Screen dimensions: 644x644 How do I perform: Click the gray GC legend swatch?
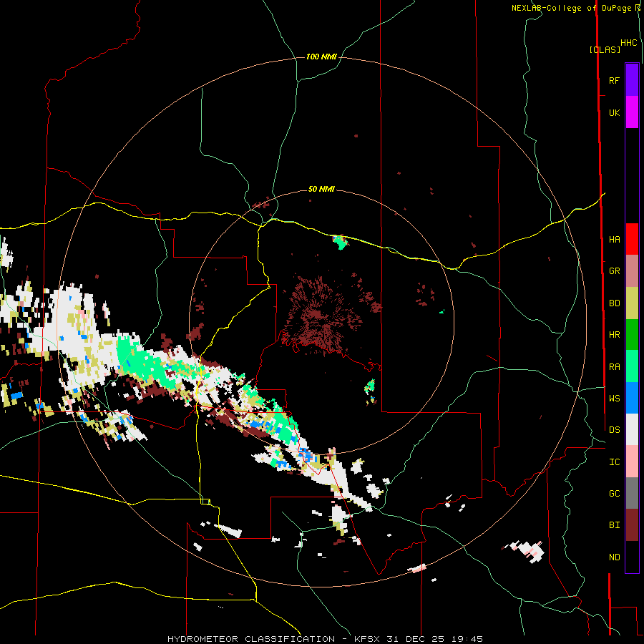pyautogui.click(x=632, y=493)
